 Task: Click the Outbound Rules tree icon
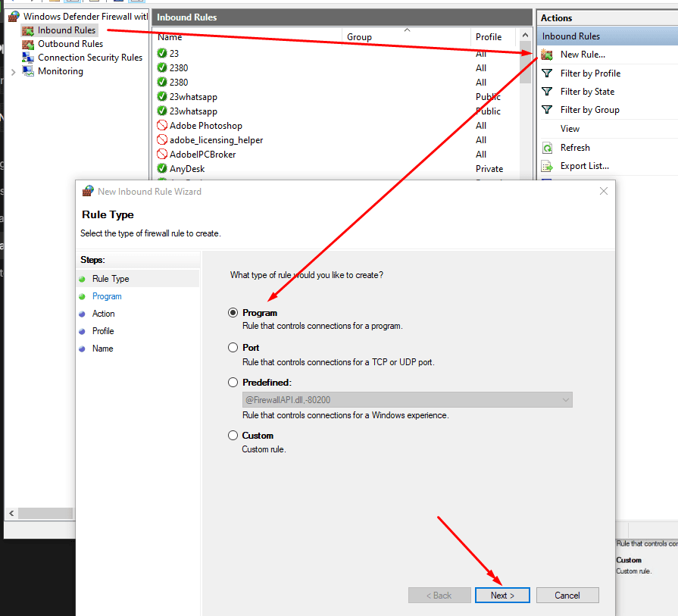click(x=28, y=44)
